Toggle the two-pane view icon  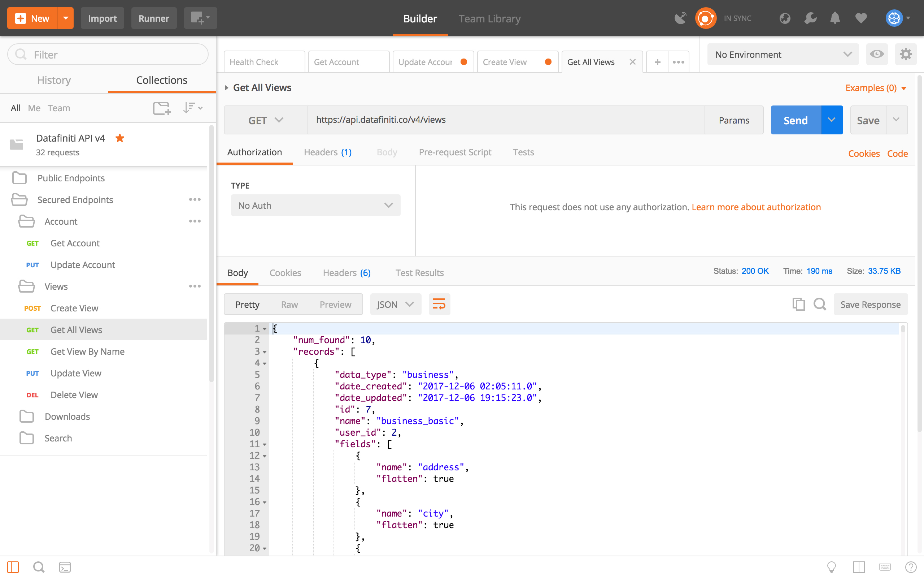coord(859,567)
